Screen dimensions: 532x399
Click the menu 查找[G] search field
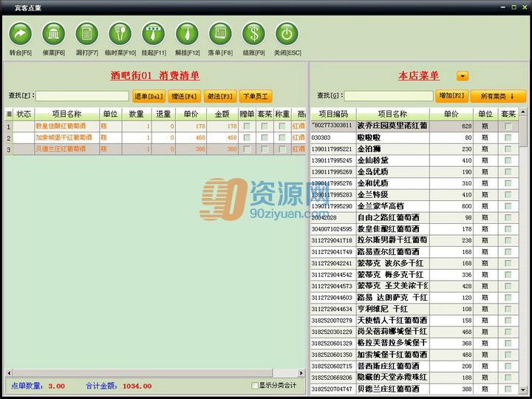coord(389,96)
